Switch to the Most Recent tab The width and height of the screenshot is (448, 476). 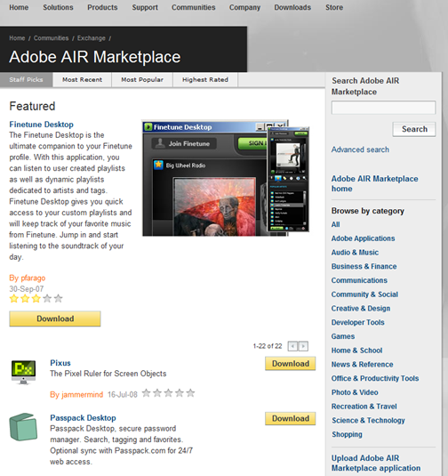(82, 79)
